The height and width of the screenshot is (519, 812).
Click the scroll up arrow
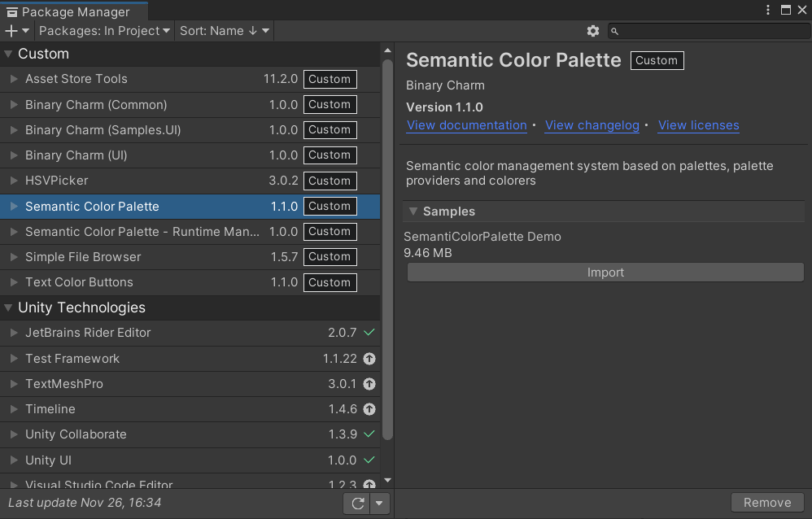[387, 50]
